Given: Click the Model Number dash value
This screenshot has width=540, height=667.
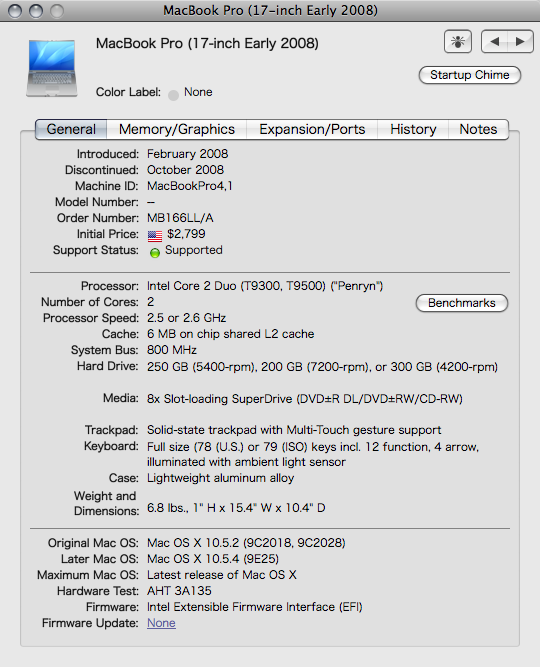Looking at the screenshot, I should [151, 202].
